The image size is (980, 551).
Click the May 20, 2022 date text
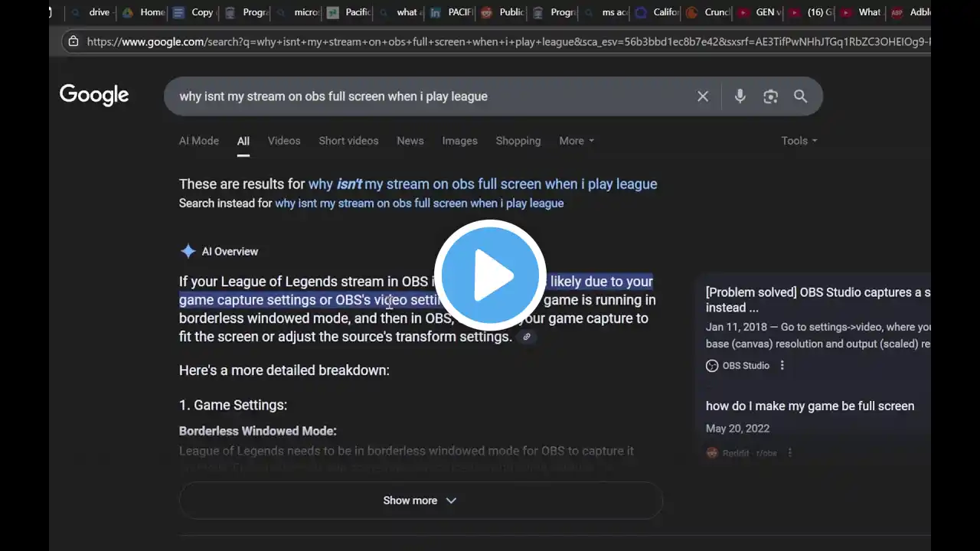coord(737,429)
